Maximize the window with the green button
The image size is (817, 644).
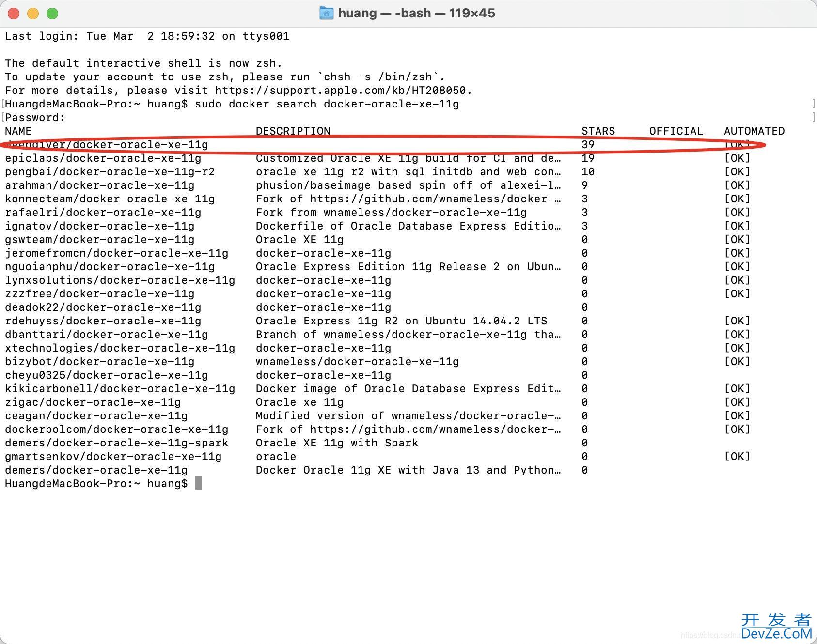pos(52,14)
